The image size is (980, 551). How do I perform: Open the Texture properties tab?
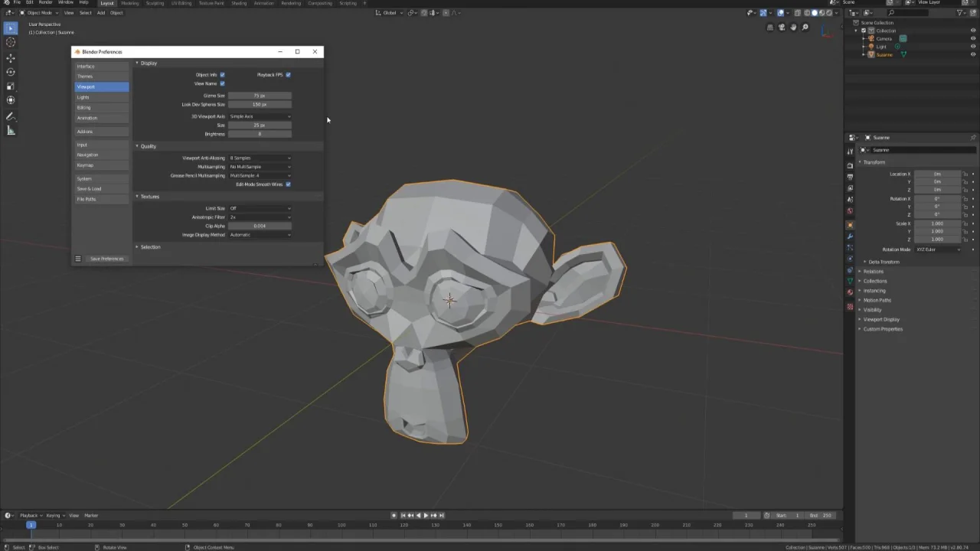[x=850, y=306]
